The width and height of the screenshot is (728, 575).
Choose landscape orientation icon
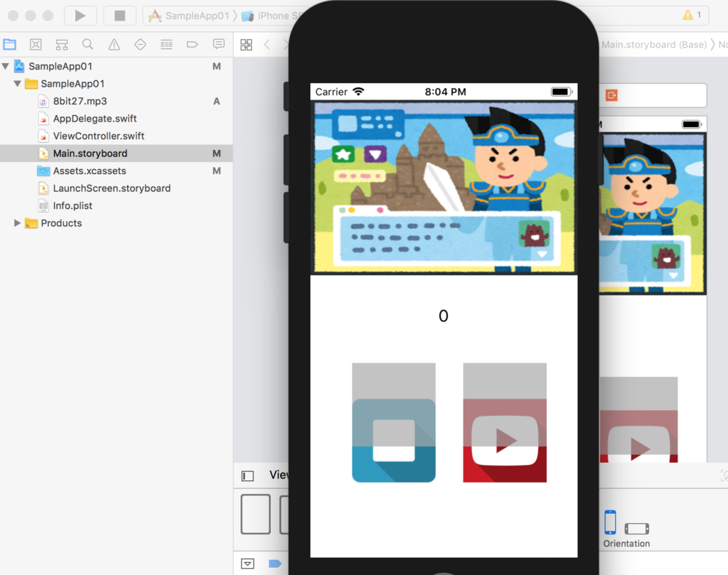636,529
